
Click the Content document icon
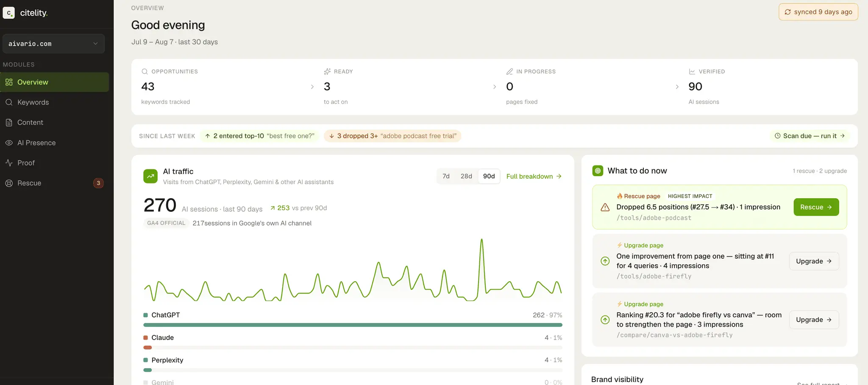click(x=9, y=122)
